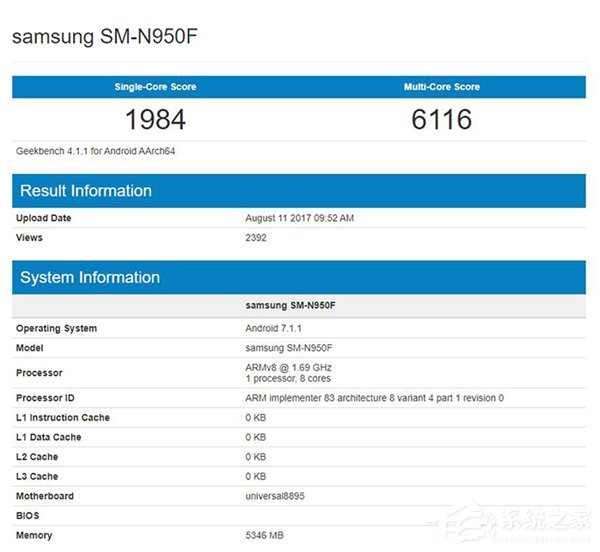This screenshot has height=552, width=600.
Task: Click the multi-core score 6116
Action: point(442,119)
